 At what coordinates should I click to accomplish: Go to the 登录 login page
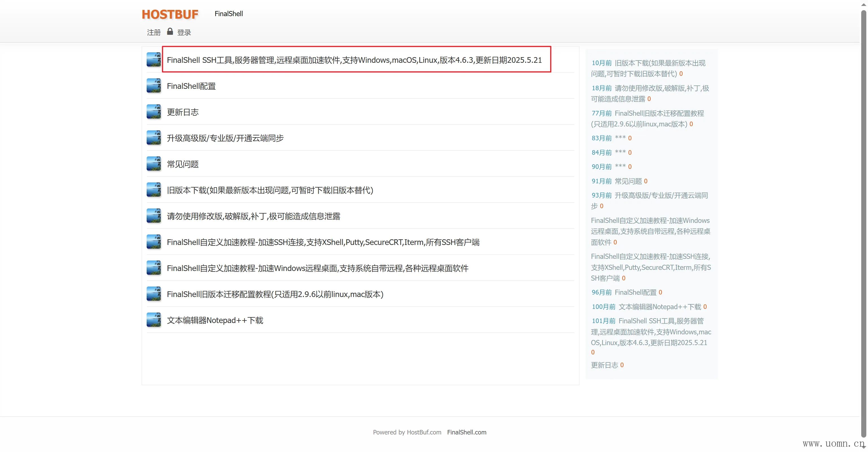click(x=184, y=32)
